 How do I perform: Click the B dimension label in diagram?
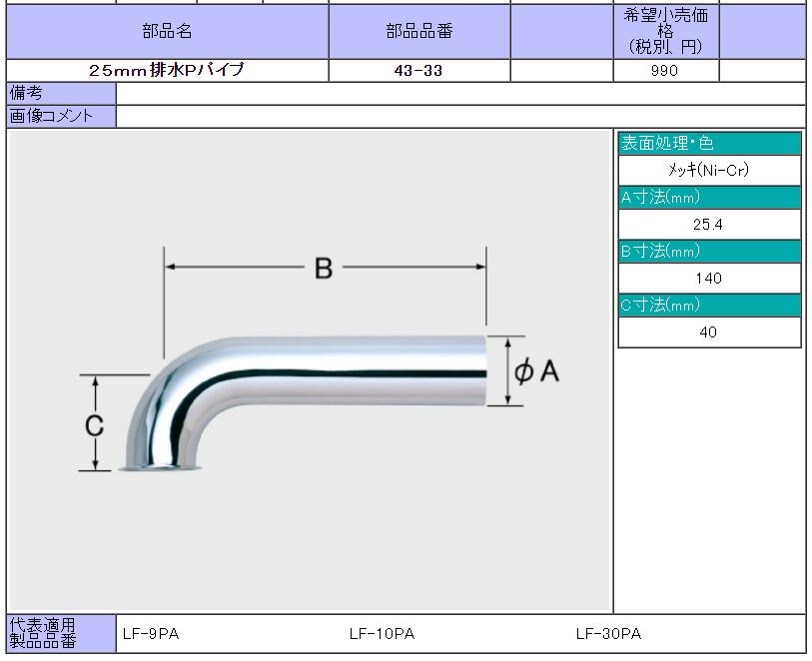click(x=324, y=268)
